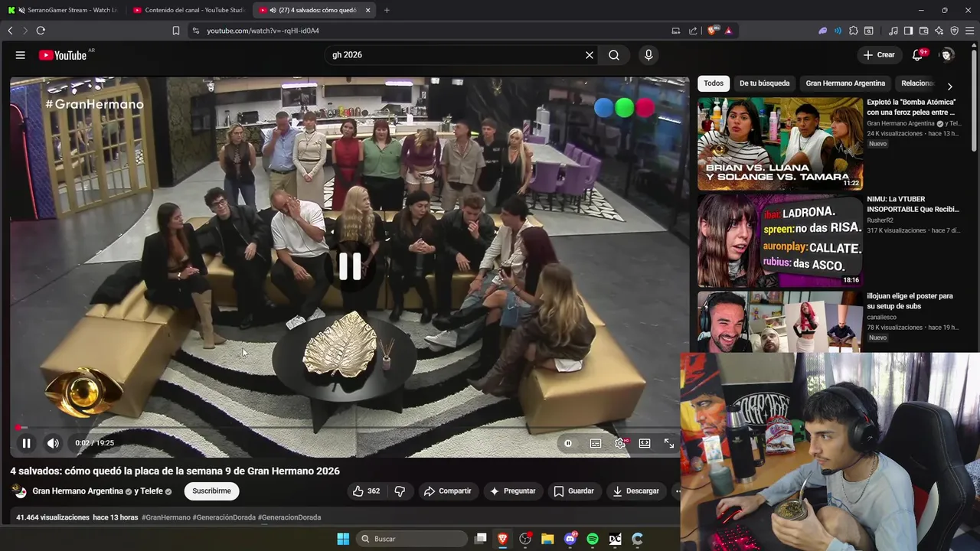
Task: Switch to Contenido del canal YouTube Studio tab
Action: point(188,10)
